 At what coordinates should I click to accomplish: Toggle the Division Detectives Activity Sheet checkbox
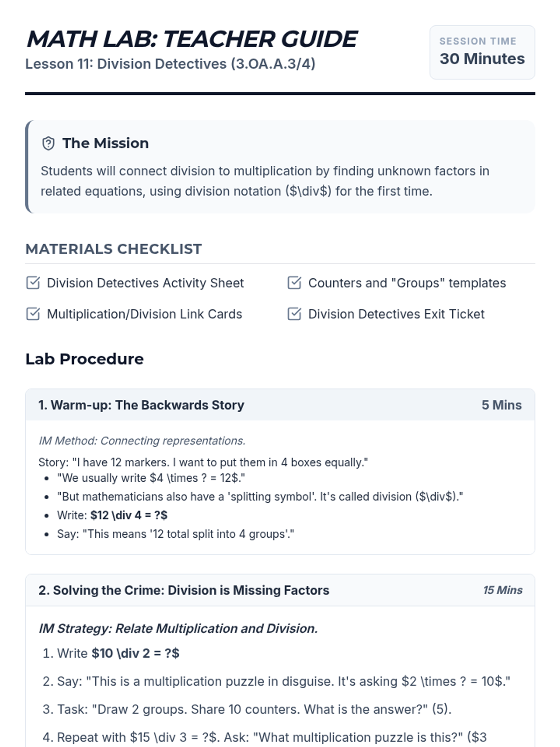click(33, 283)
